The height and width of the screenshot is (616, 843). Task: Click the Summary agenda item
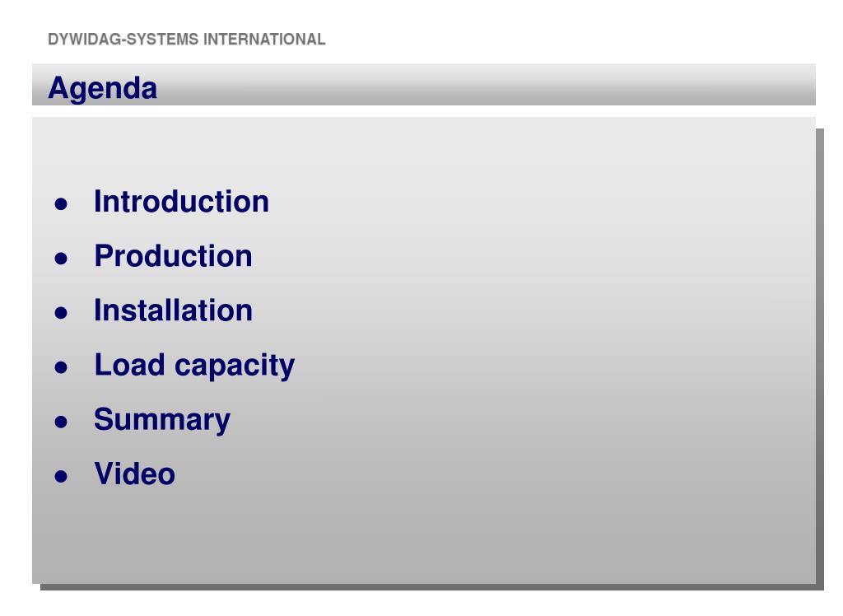point(162,420)
